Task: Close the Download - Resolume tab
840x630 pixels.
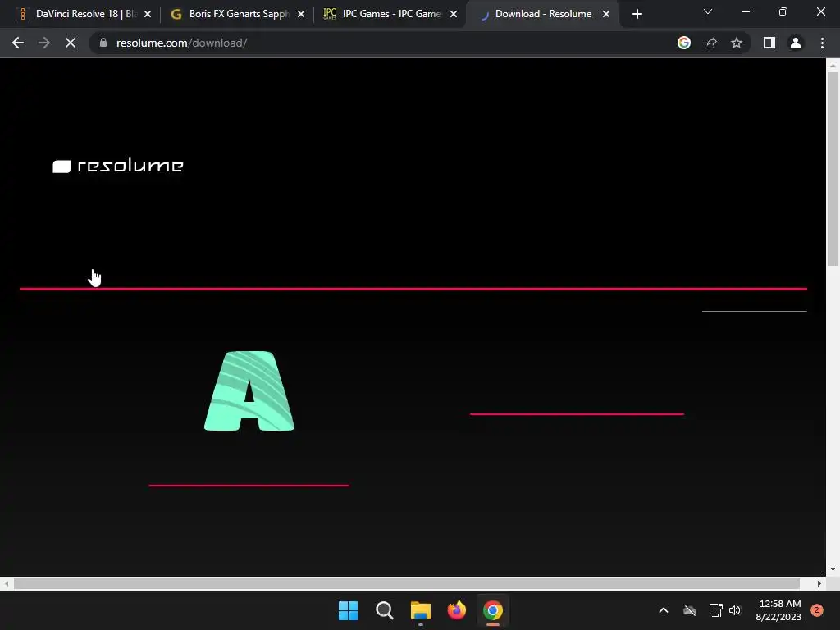Action: click(x=606, y=14)
